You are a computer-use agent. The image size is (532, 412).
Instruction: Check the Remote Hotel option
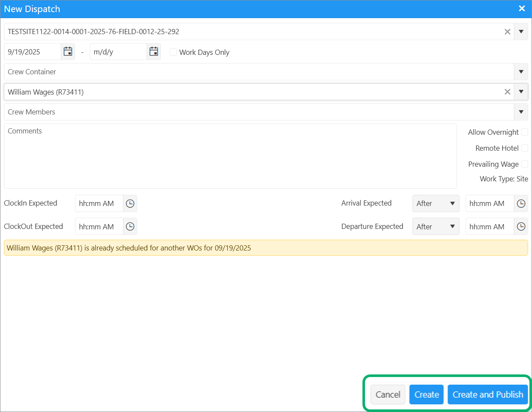pos(525,148)
